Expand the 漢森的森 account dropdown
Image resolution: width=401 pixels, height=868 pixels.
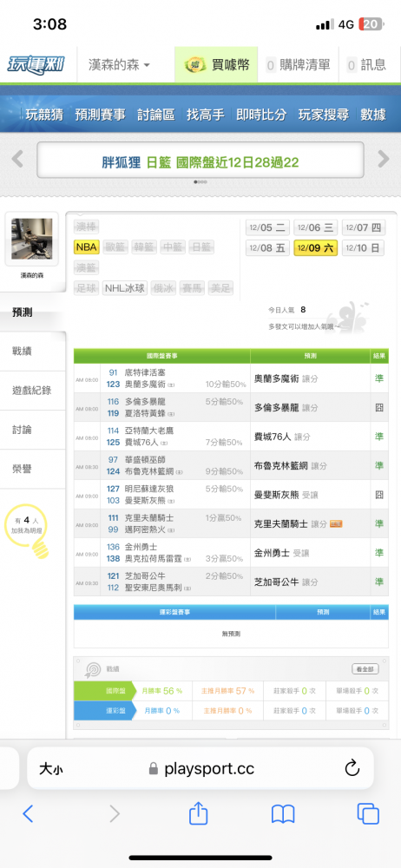119,65
